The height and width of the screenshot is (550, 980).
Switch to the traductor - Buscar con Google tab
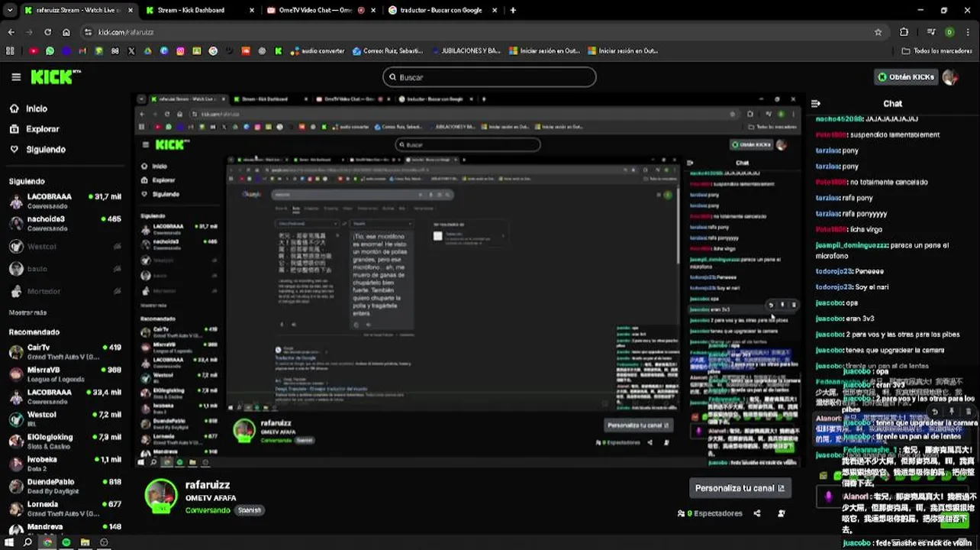pos(443,10)
